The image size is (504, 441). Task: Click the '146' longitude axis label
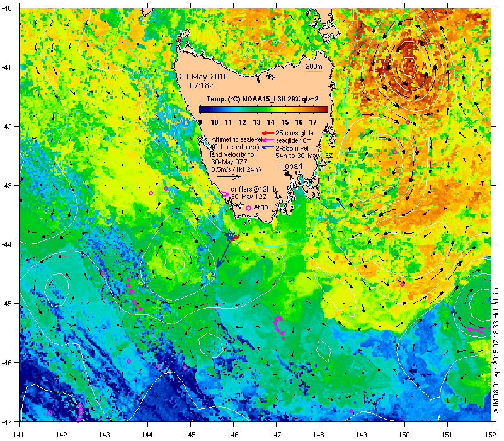[x=233, y=435]
